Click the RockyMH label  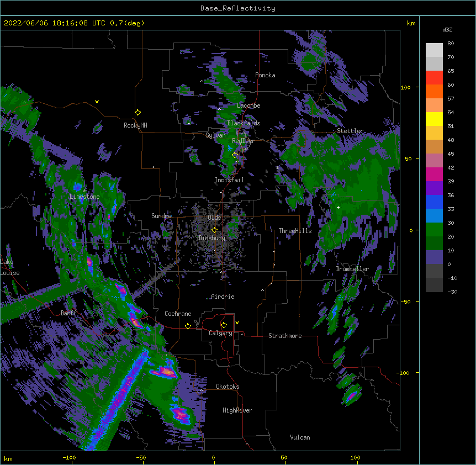tap(135, 125)
